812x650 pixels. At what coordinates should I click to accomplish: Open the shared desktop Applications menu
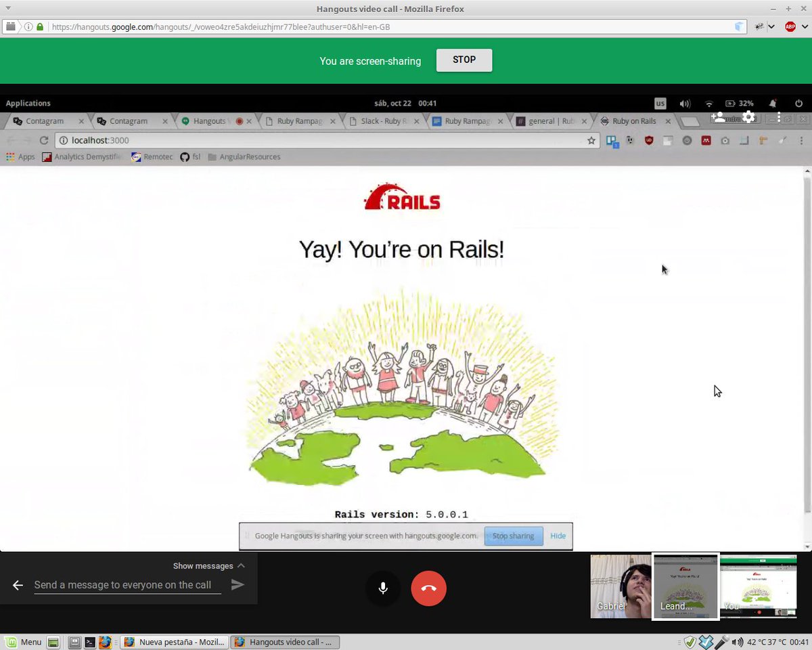coord(28,103)
